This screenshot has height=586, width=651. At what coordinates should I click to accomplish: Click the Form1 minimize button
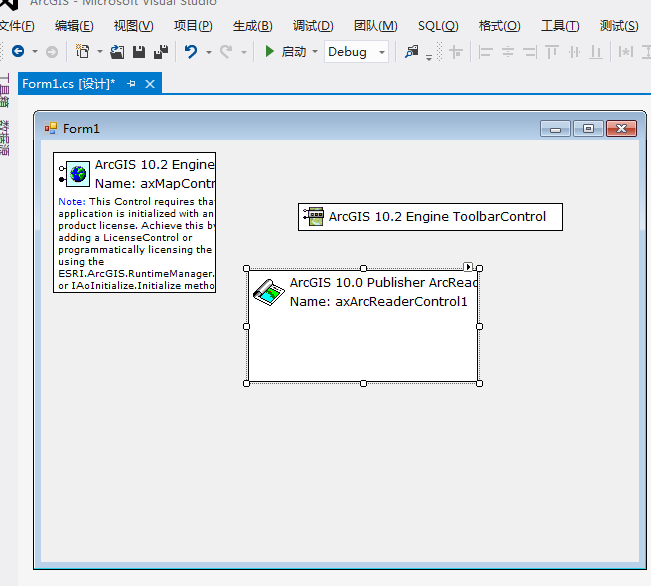click(556, 129)
